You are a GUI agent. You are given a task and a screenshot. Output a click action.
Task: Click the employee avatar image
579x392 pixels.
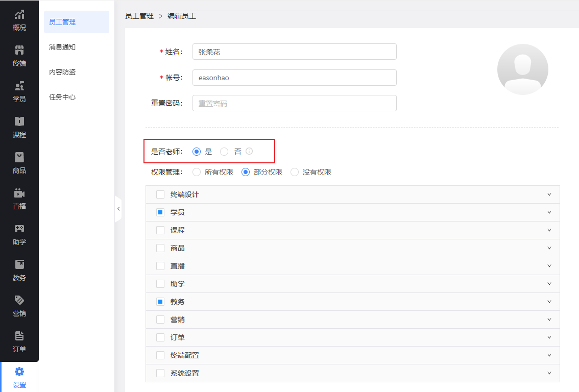[522, 69]
